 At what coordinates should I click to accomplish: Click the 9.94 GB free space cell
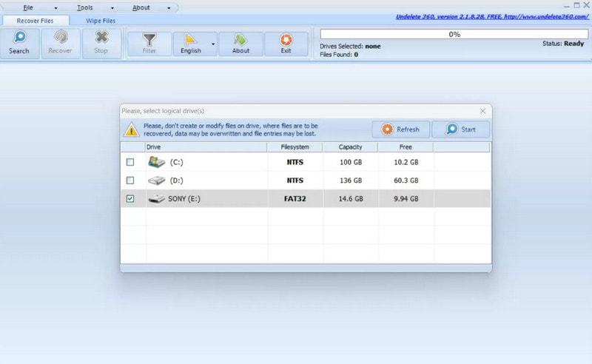[x=406, y=198]
